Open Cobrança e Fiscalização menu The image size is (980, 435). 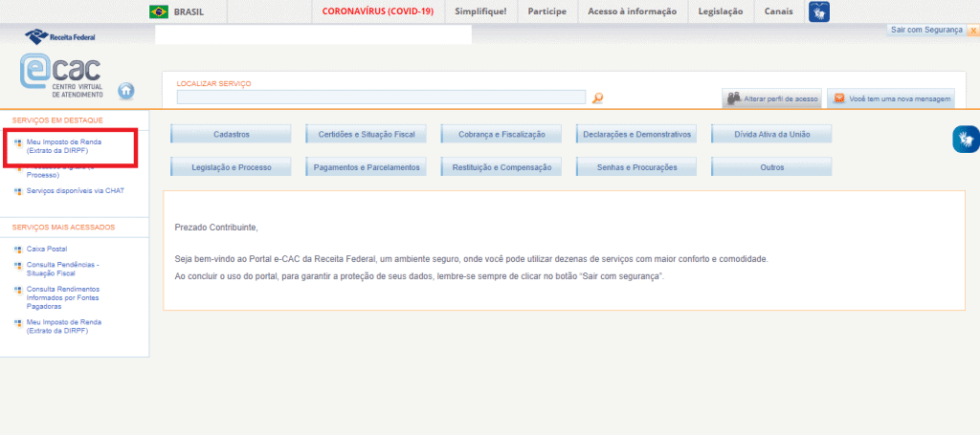[x=501, y=134]
